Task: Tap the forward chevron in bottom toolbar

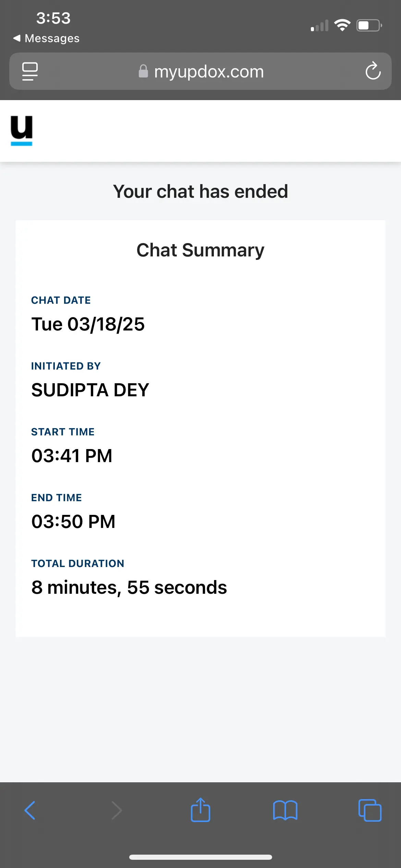Action: [117, 810]
